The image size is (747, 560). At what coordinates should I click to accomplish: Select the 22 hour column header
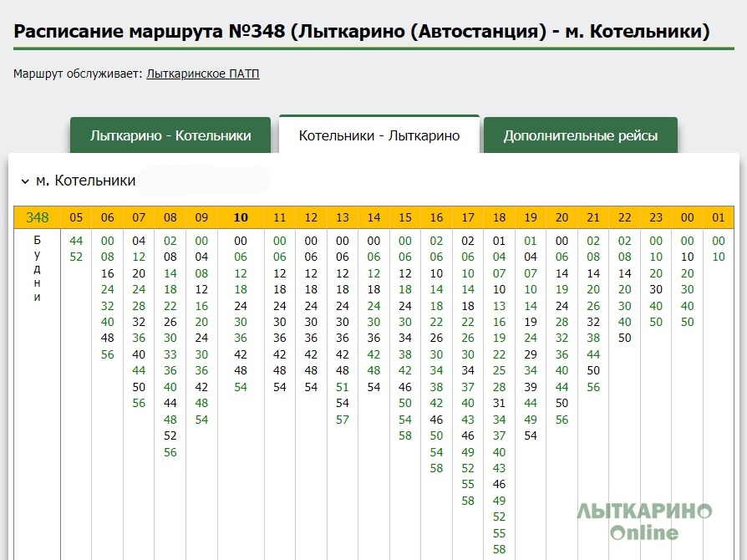click(624, 217)
